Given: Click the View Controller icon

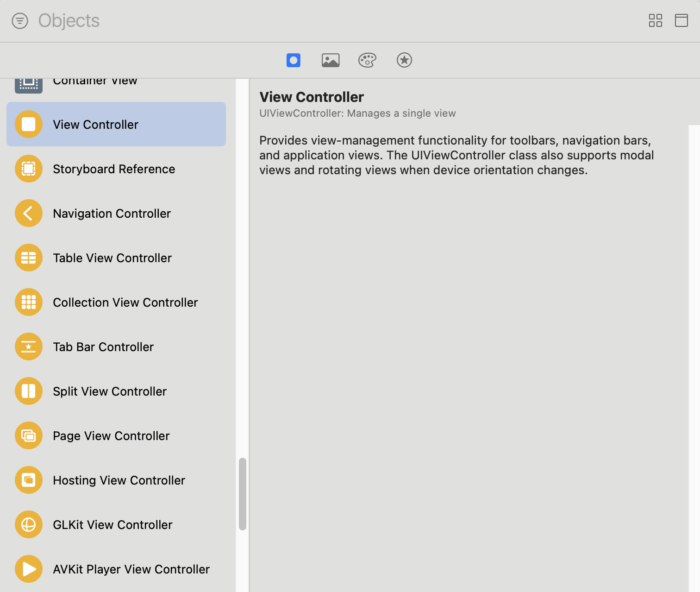Looking at the screenshot, I should coord(29,124).
